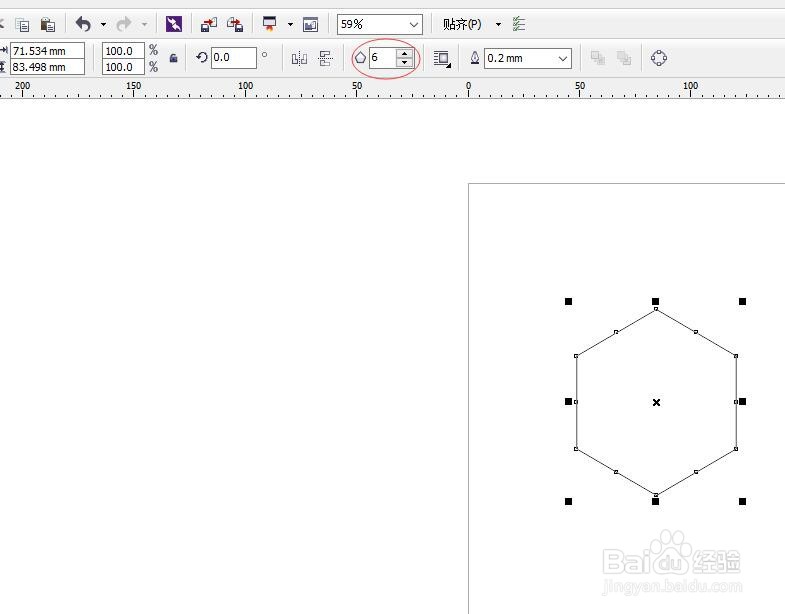Click the top-left selection handle of hexagon

pyautogui.click(x=568, y=301)
